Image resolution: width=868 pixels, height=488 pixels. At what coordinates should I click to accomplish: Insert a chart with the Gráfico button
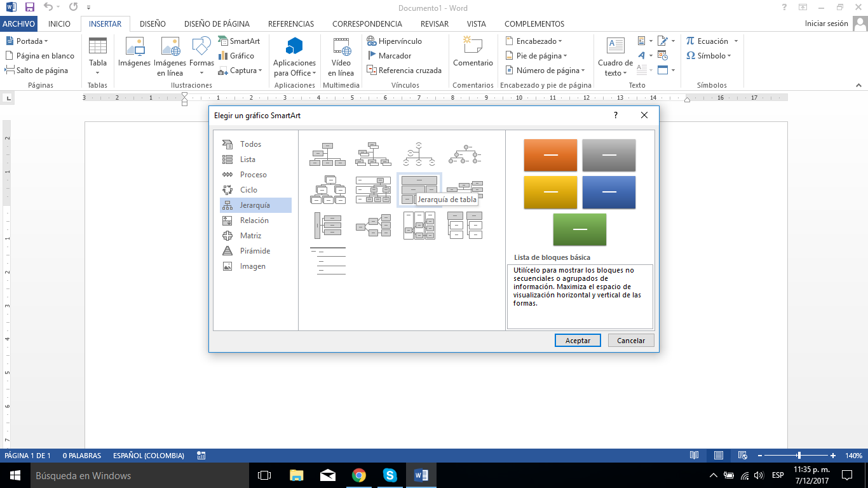(x=236, y=55)
